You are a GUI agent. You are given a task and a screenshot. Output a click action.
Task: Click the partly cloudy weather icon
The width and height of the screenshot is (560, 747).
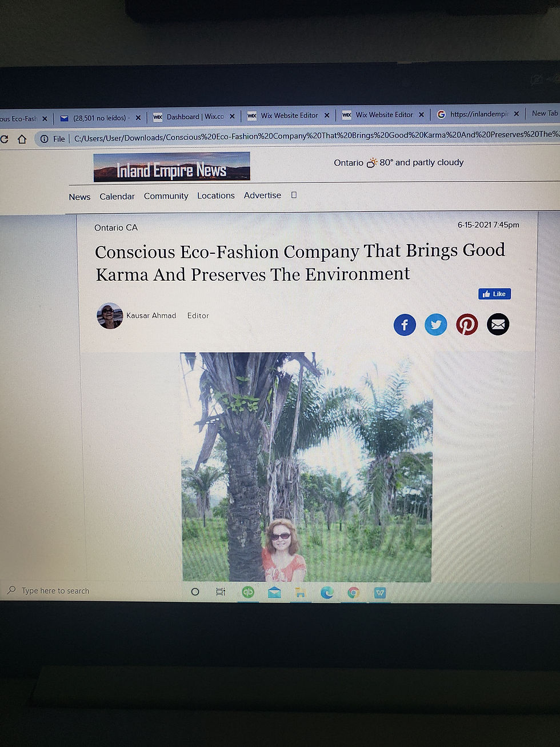click(x=372, y=163)
